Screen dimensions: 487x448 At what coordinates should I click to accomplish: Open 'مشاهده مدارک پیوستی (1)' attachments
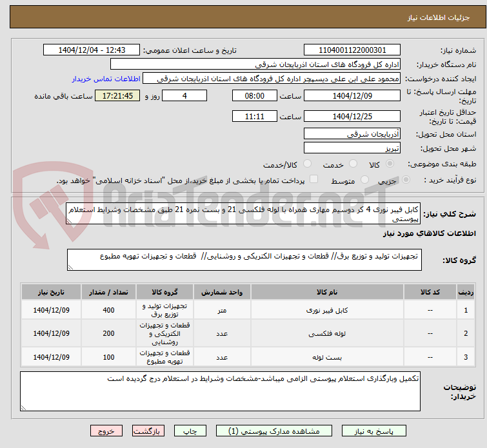(x=274, y=431)
